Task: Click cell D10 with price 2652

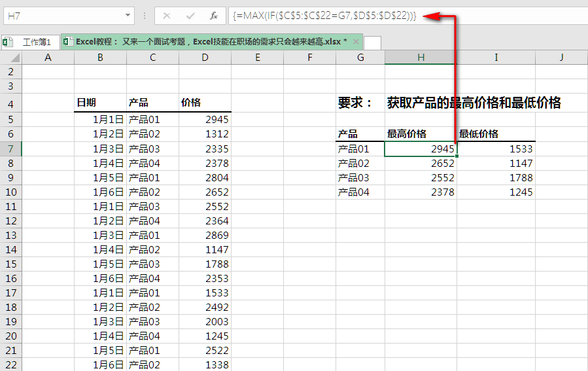Action: click(x=205, y=192)
